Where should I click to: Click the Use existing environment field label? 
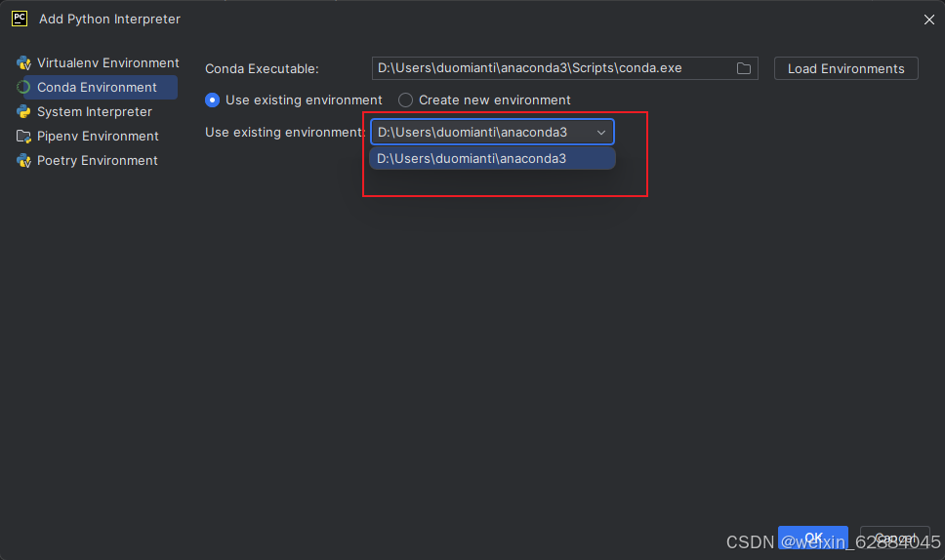(285, 133)
